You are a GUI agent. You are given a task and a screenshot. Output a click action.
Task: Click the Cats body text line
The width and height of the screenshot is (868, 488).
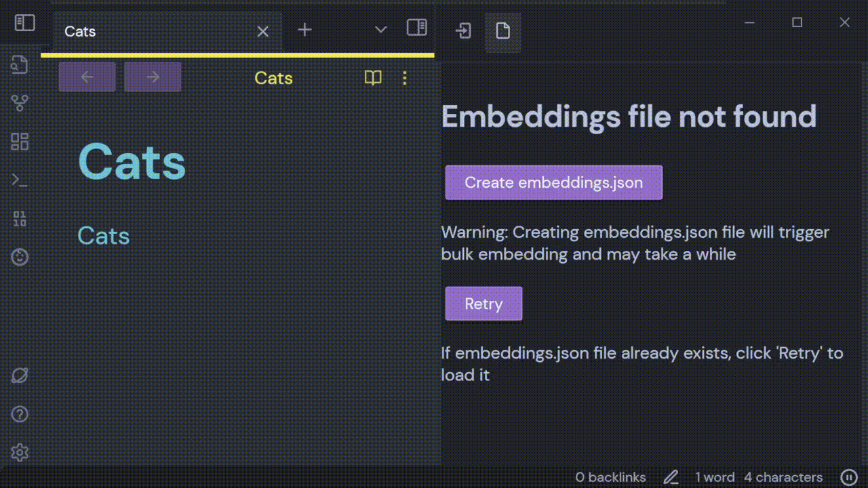(x=103, y=236)
